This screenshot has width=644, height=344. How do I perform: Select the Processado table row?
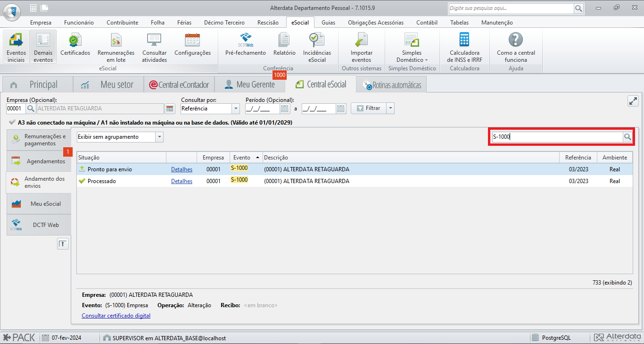pyautogui.click(x=355, y=181)
